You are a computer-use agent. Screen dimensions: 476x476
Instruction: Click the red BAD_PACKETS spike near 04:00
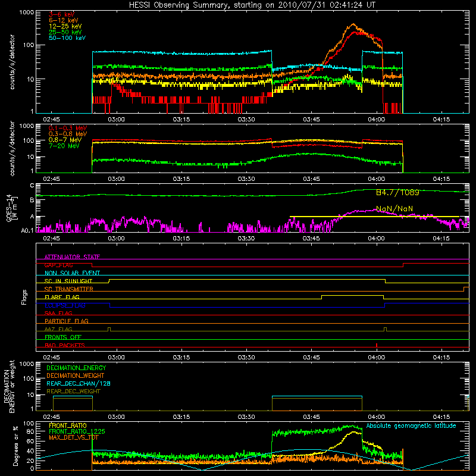coord(377,345)
